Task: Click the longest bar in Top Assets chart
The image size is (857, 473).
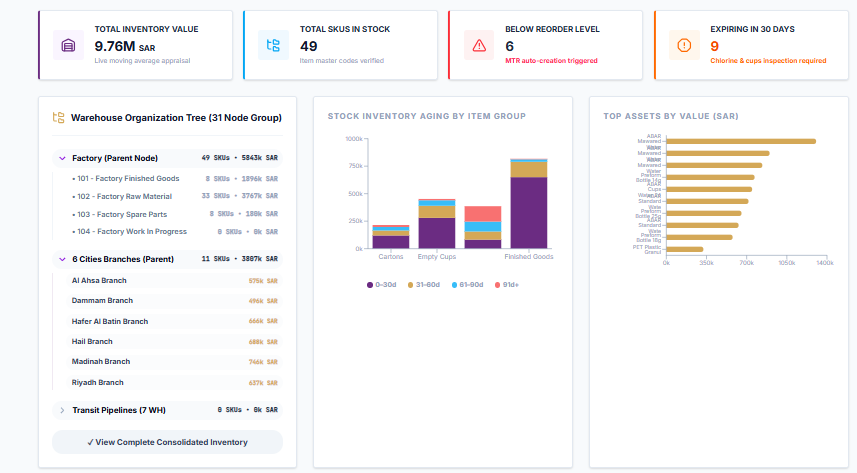Action: click(x=741, y=141)
